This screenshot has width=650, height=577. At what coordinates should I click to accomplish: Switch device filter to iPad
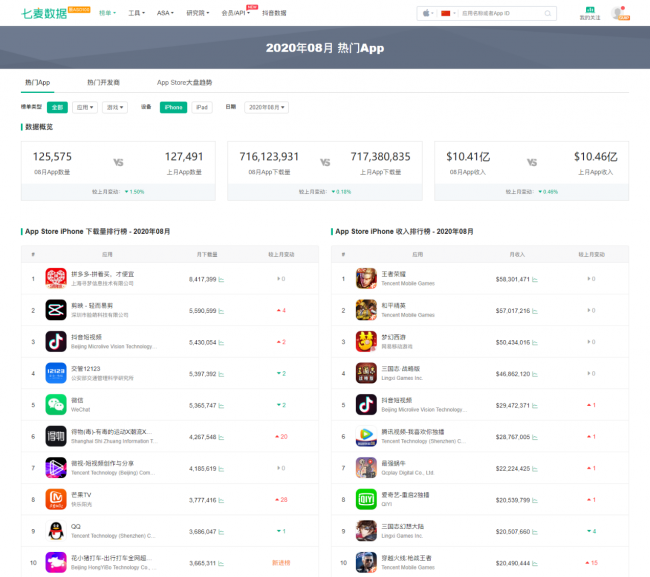pyautogui.click(x=202, y=107)
